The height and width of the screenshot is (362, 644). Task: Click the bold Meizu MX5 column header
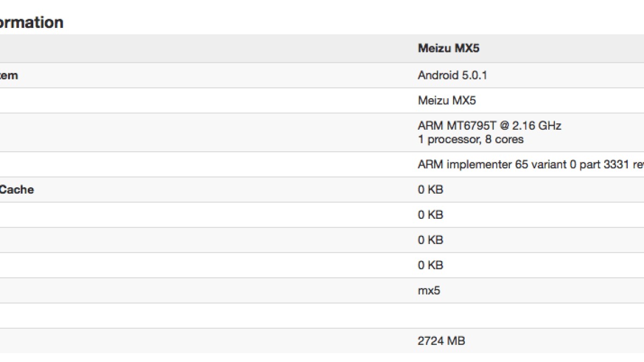point(448,48)
